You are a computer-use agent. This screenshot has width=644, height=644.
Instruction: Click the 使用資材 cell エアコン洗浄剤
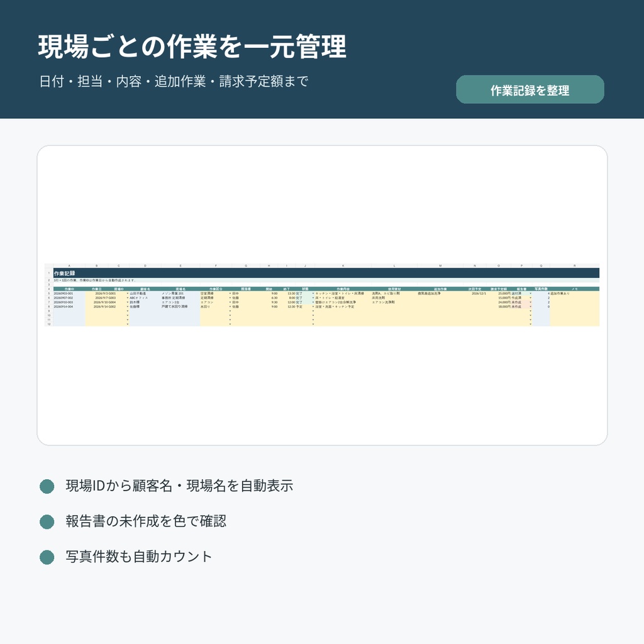[x=394, y=303]
